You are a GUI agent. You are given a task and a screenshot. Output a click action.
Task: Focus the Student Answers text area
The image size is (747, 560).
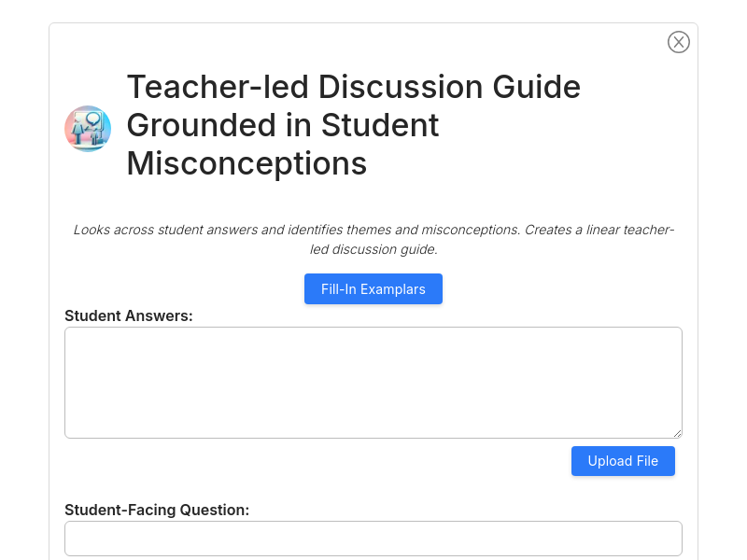373,383
